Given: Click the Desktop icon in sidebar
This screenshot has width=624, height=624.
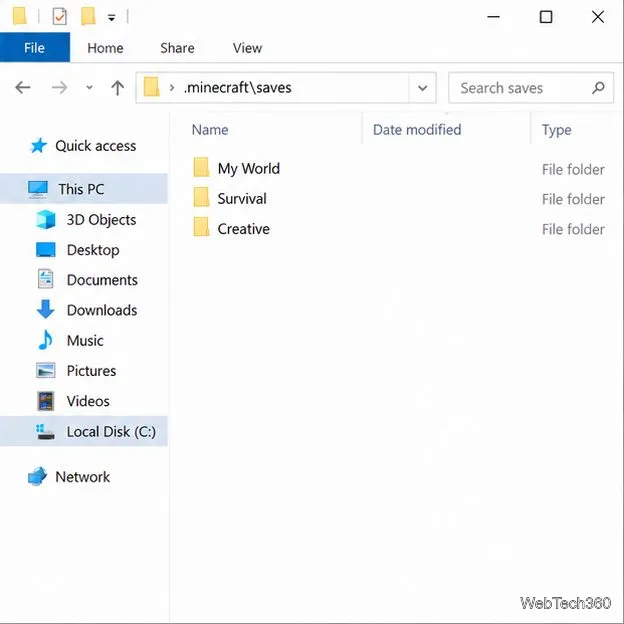Looking at the screenshot, I should [46, 250].
